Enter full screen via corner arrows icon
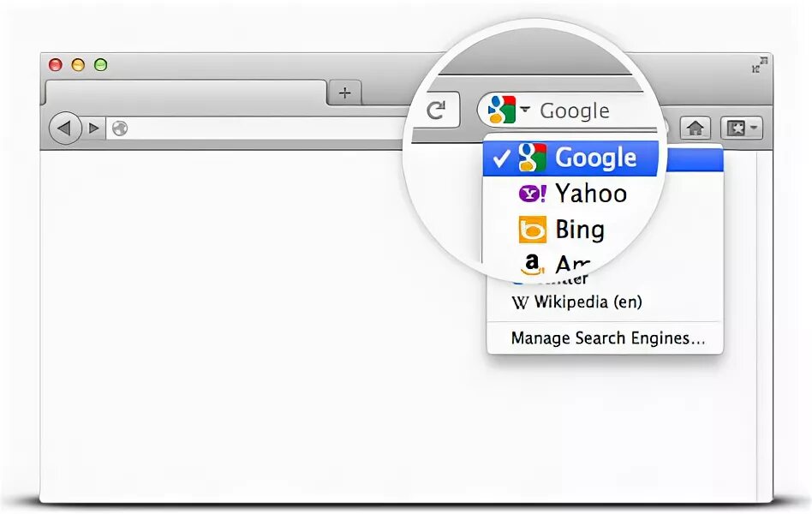This screenshot has height=514, width=812. pos(759,65)
